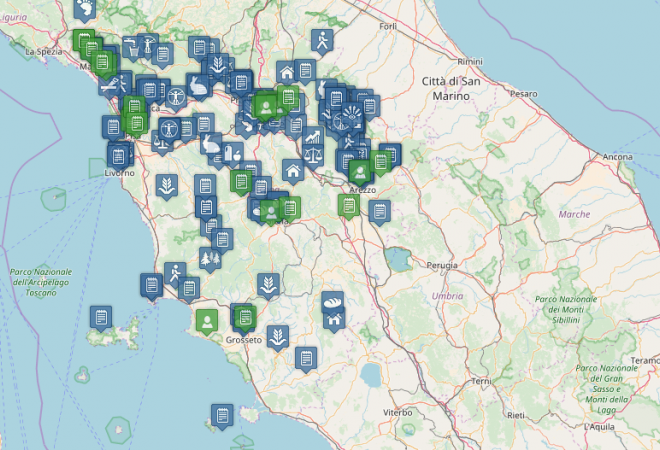This screenshot has width=660, height=450.
Task: Select the document marker on Elba island
Action: click(101, 319)
